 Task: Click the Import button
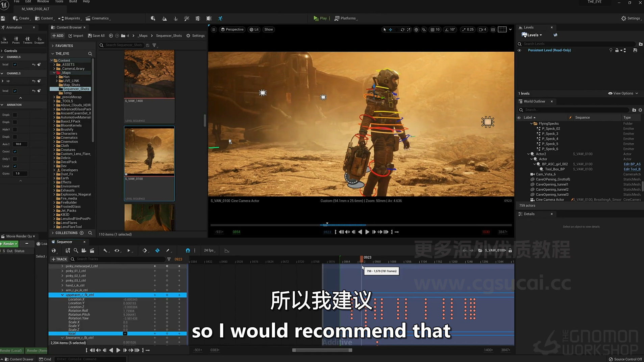(76, 36)
